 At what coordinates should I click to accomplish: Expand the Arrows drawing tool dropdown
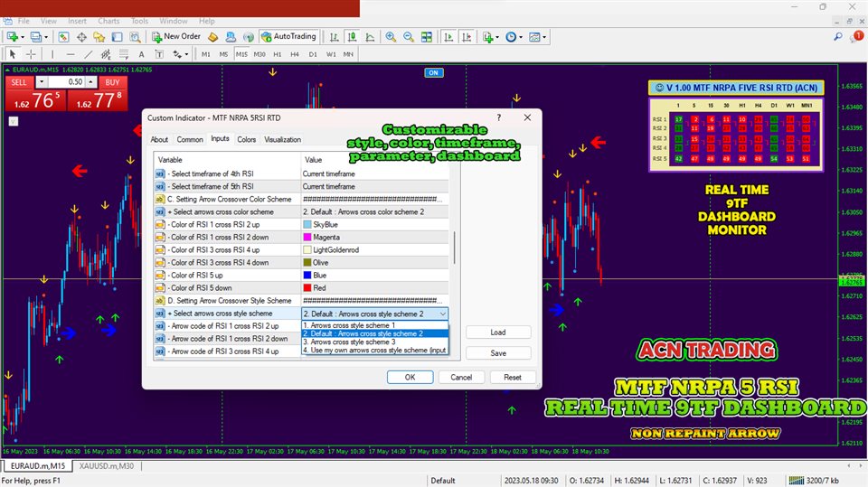pyautogui.click(x=186, y=54)
